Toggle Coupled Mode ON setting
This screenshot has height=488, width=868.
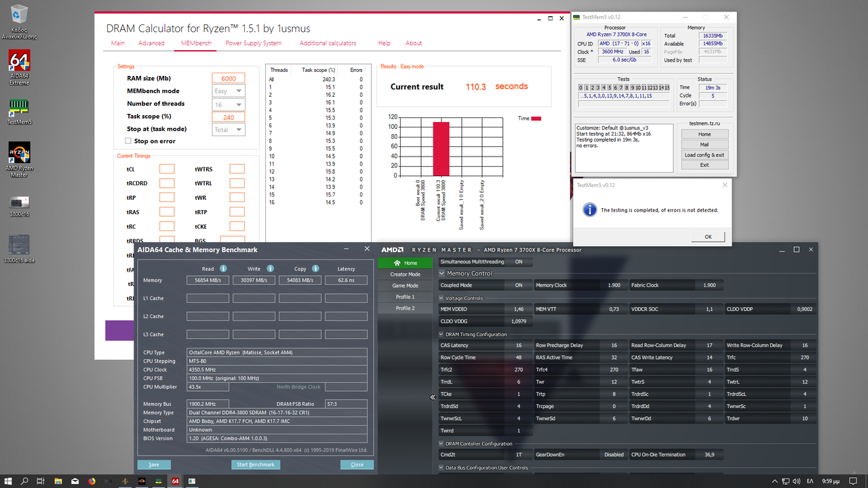click(x=518, y=285)
